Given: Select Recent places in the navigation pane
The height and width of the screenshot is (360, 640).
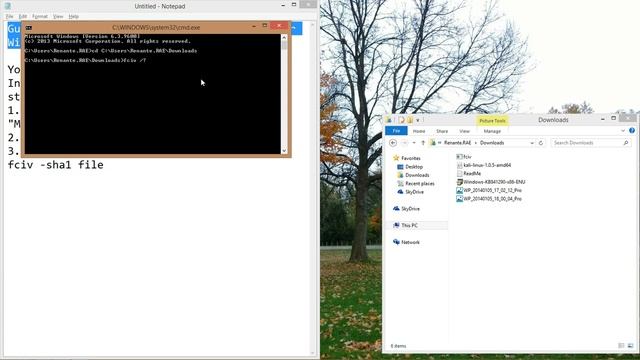Looking at the screenshot, I should [420, 184].
